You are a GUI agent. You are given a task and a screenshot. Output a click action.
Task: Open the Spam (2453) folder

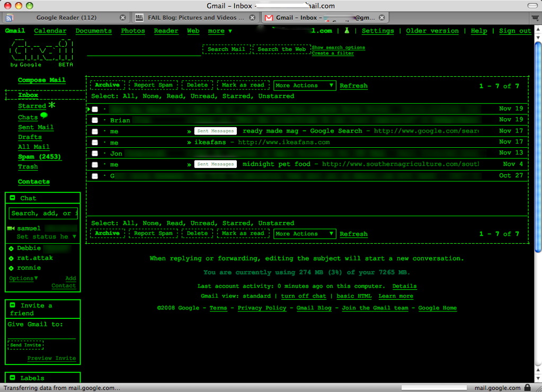(x=39, y=157)
